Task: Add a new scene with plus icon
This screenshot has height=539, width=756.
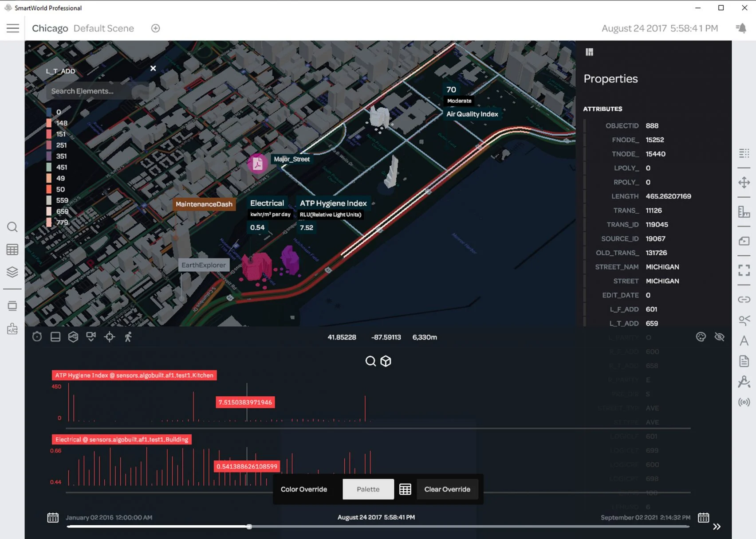Action: point(155,28)
